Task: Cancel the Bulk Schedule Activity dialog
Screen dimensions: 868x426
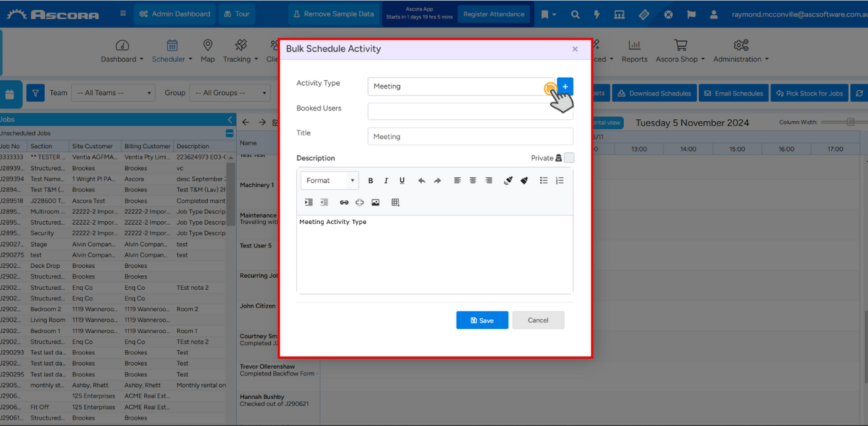Action: point(538,320)
